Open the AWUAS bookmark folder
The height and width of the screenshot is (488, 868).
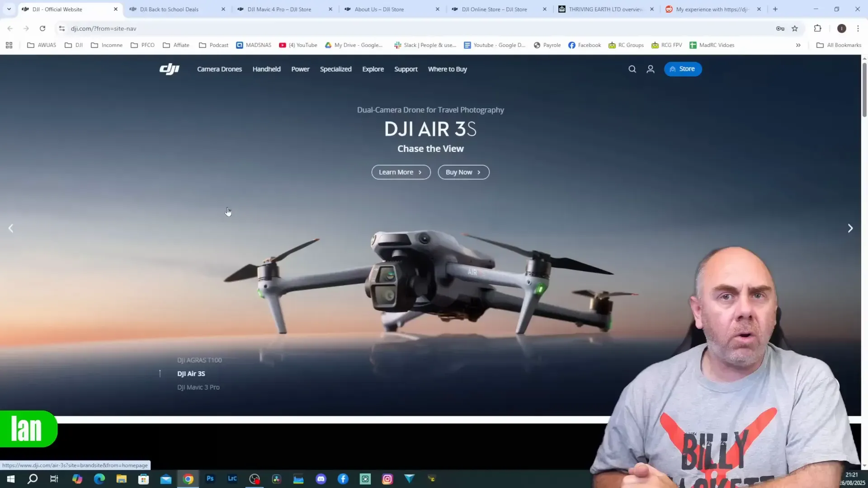point(42,45)
